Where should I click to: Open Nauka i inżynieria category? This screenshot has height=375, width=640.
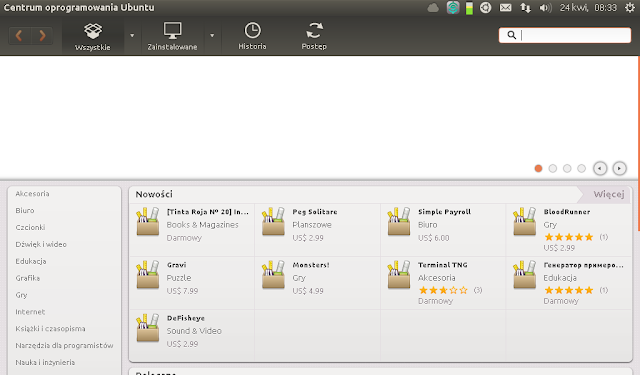click(45, 362)
